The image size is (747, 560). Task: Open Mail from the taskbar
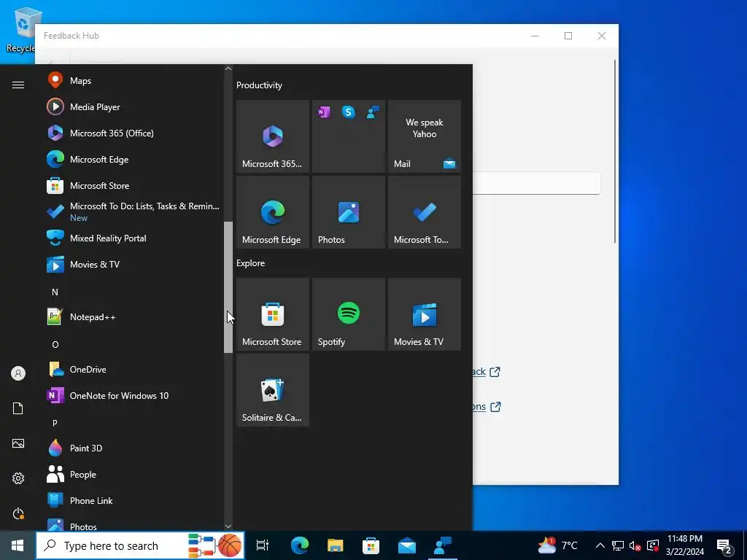pos(407,545)
